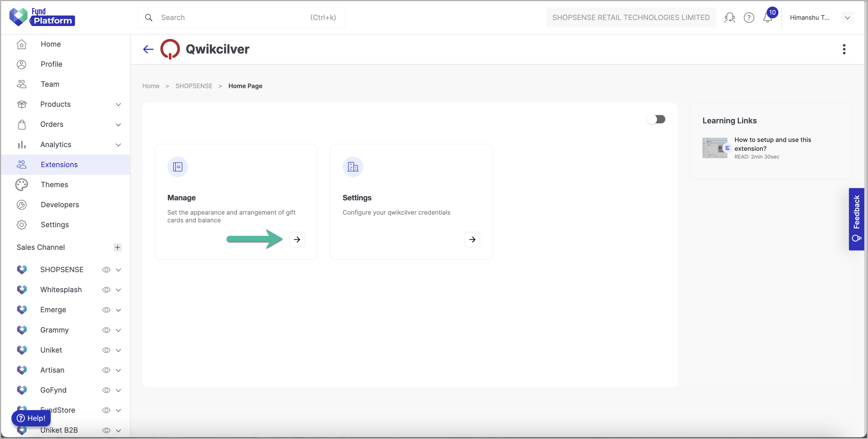
Task: Focus the Search input field
Action: tap(241, 17)
